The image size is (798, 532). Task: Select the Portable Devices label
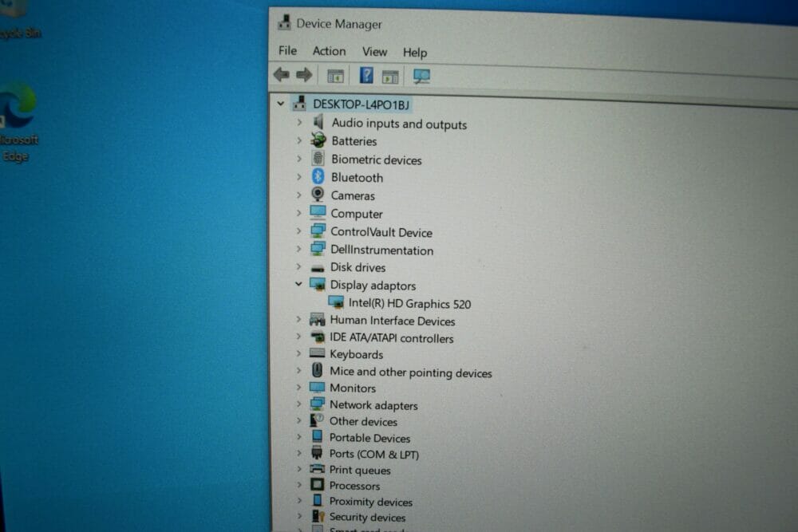(x=369, y=438)
